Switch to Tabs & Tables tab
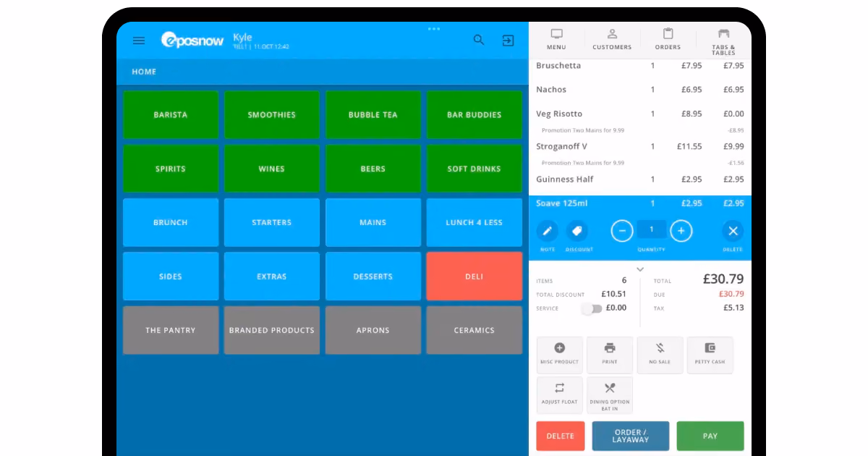868x456 pixels. click(723, 41)
